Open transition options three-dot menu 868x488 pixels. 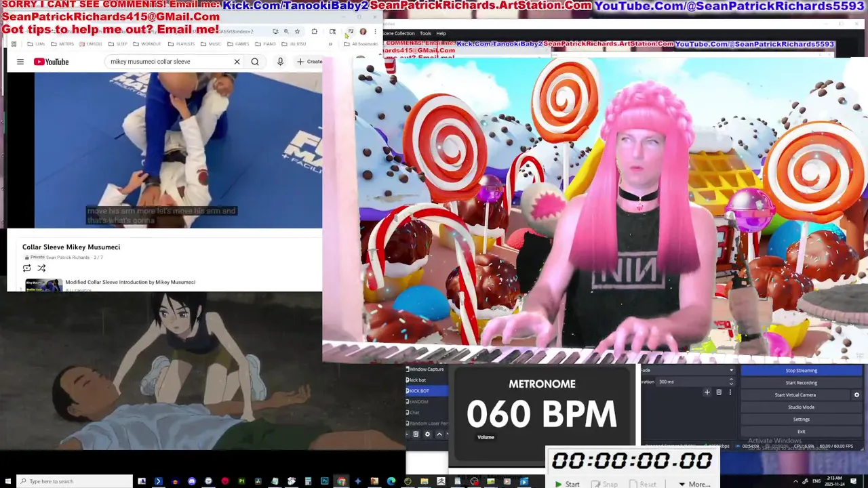coord(730,392)
